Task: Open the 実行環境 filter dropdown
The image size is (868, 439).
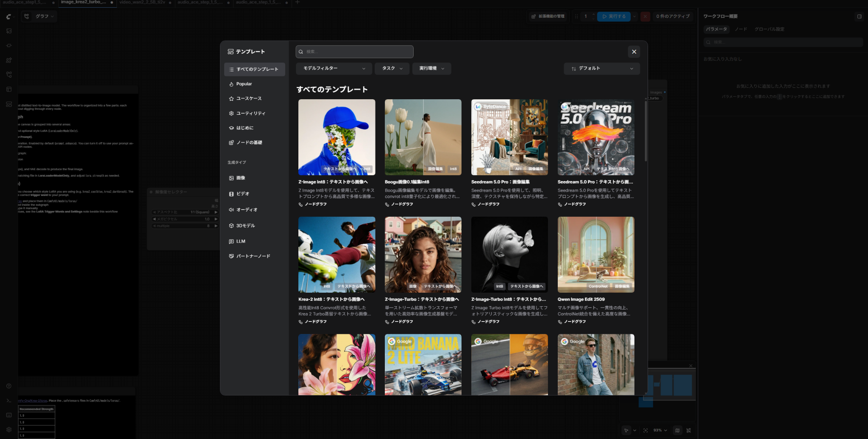Action: [432, 68]
